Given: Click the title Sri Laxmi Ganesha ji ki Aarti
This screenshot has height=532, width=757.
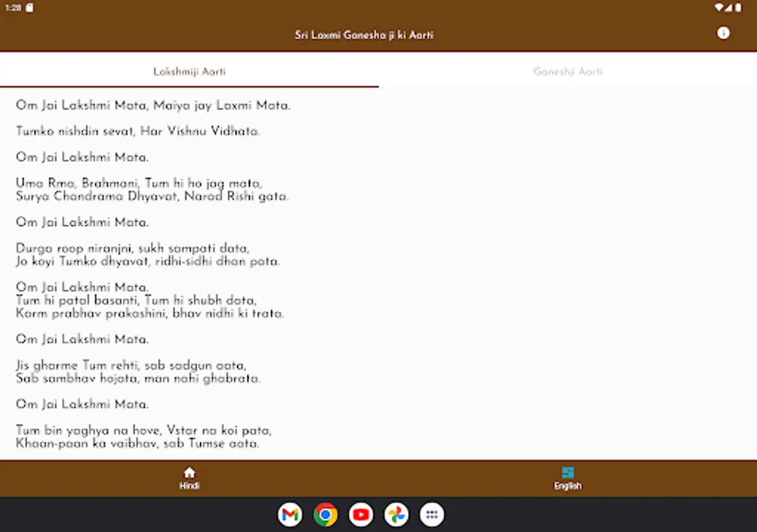Looking at the screenshot, I should [x=364, y=35].
